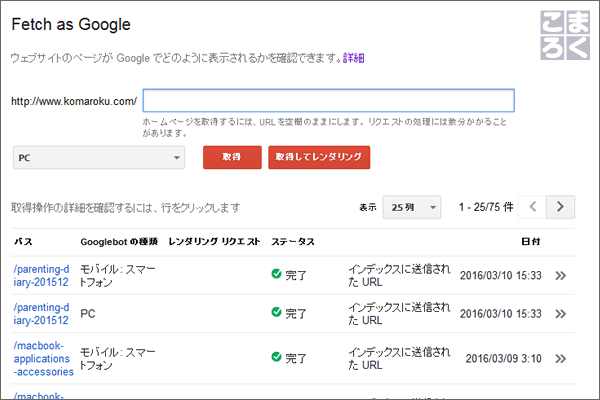Click the http://www.komaroku.com/ prefix label
The height and width of the screenshot is (400, 600).
point(74,101)
